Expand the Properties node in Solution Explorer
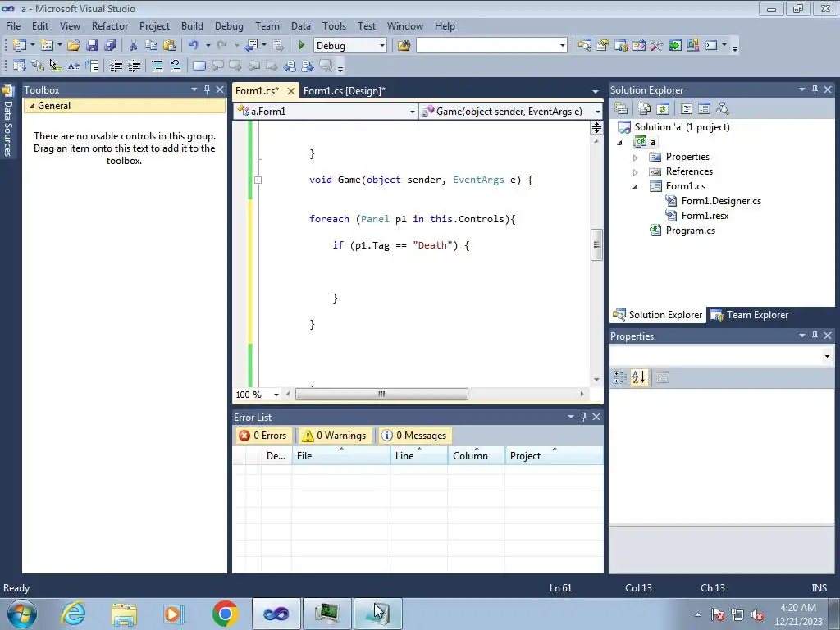This screenshot has height=630, width=840. pos(636,157)
